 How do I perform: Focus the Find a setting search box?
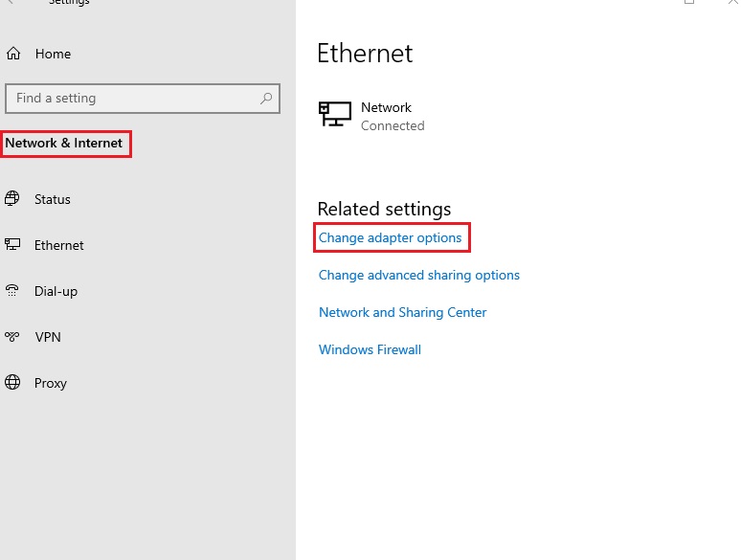(x=143, y=99)
